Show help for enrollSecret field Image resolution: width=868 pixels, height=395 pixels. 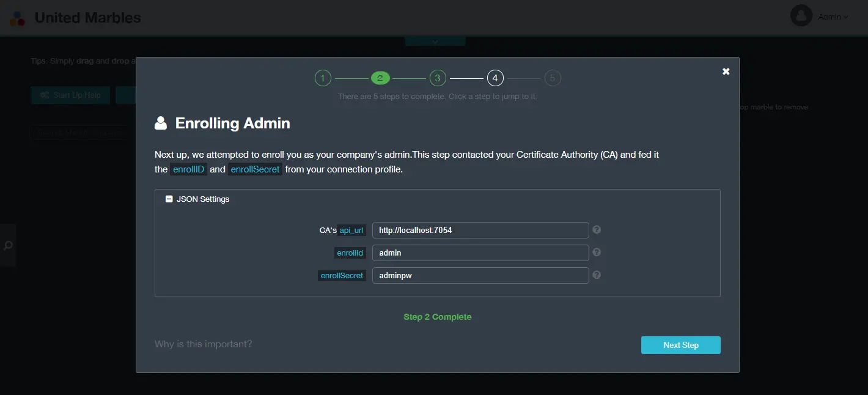597,275
